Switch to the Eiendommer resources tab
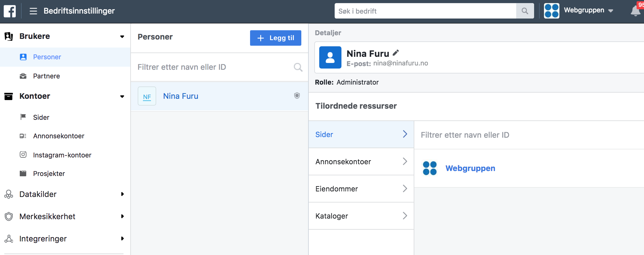This screenshot has height=255, width=644. [361, 189]
